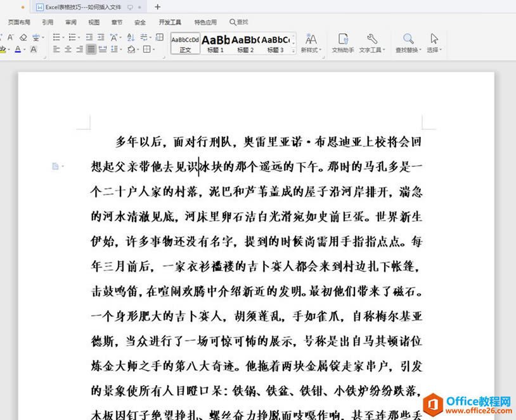Switch to the 视图 tab
Screen dimensions: 516x420
(94, 22)
